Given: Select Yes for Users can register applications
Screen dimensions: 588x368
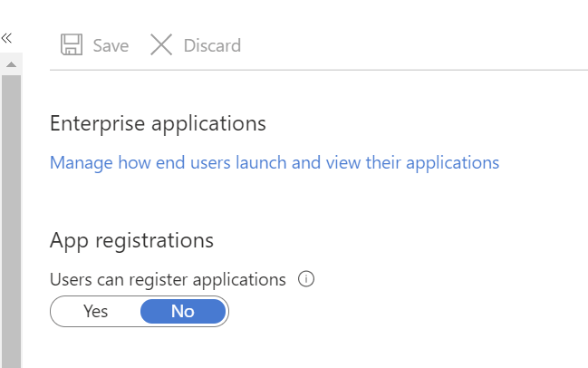Looking at the screenshot, I should (96, 311).
